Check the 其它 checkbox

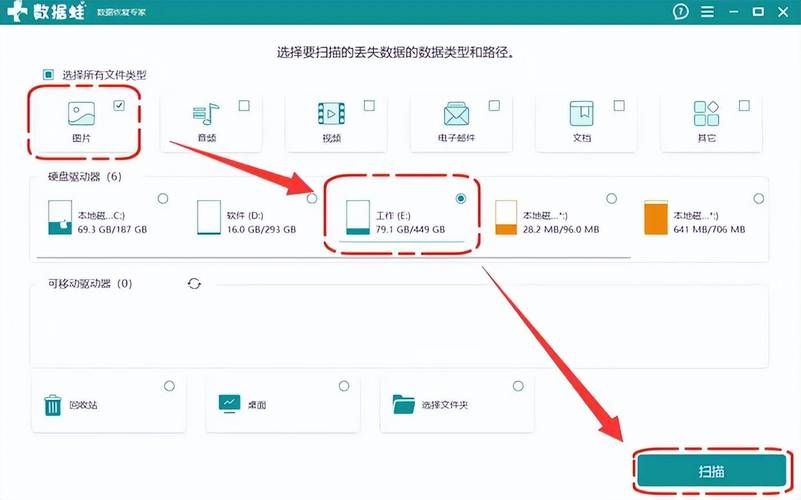(x=744, y=106)
